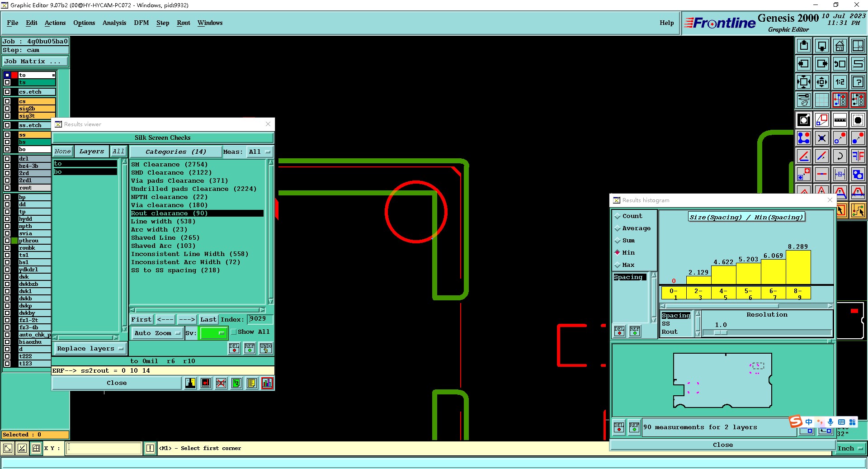Click the question mark help icon
868x469 pixels.
click(x=858, y=82)
